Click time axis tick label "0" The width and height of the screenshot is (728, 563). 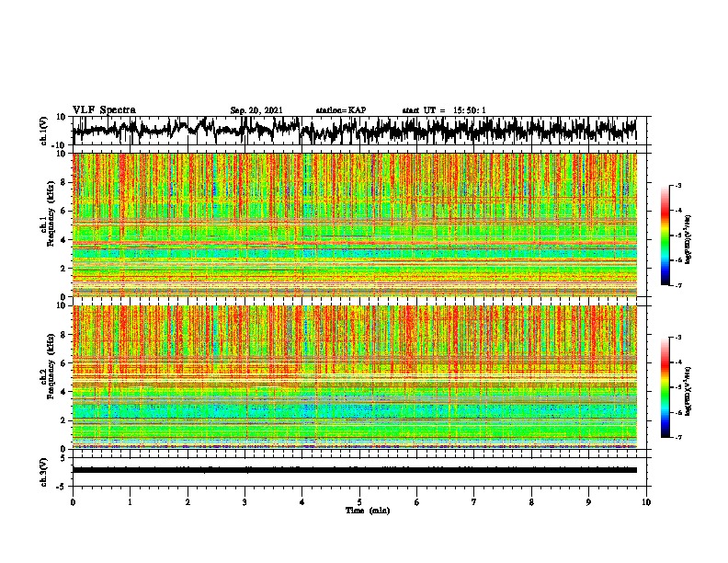[x=73, y=502]
